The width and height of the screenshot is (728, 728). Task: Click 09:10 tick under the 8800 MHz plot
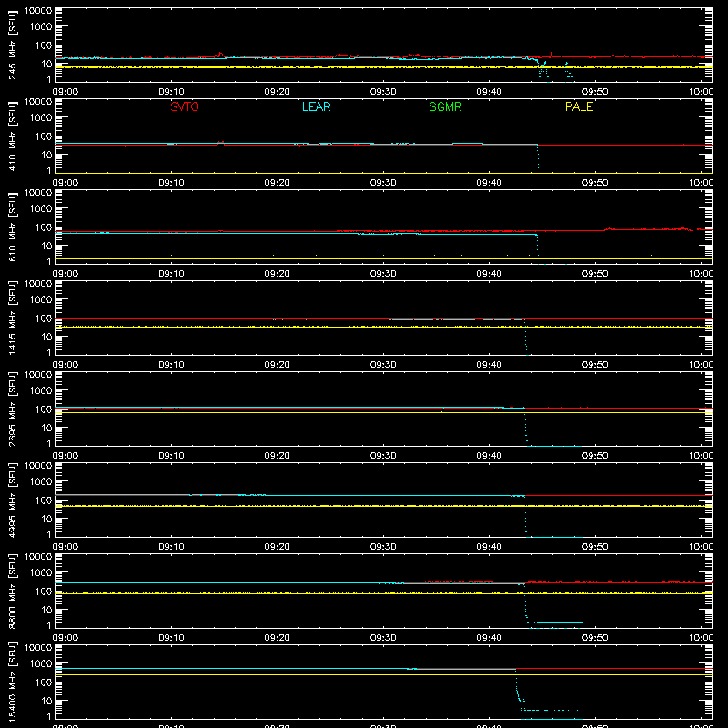171,638
